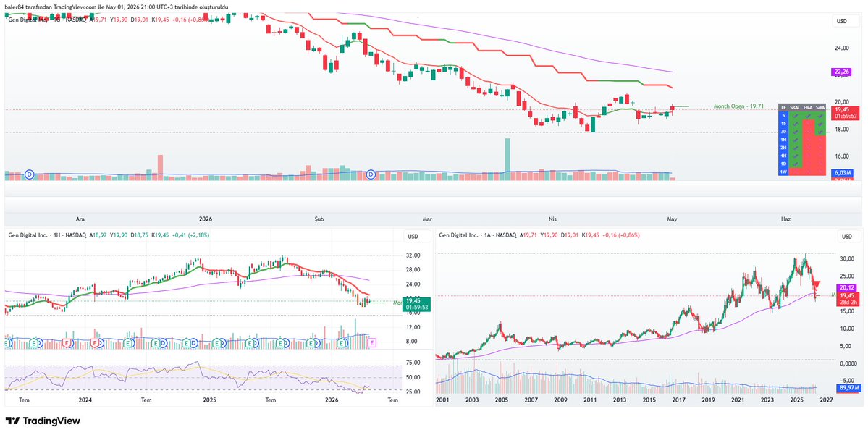Click the '1H' timeframe row in the table
This screenshot has height=435, width=868.
coord(783,140)
